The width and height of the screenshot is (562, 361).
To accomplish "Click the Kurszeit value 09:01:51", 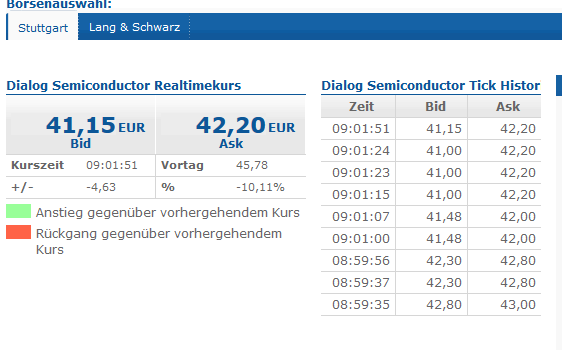I will [111, 165].
